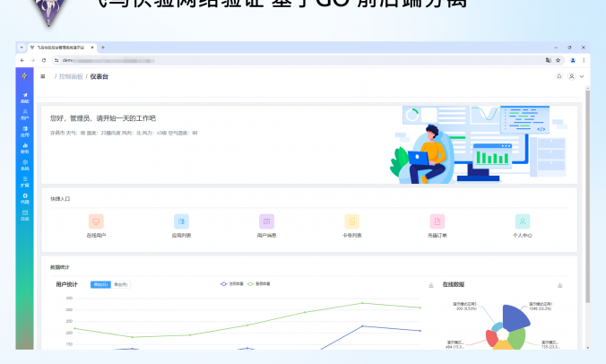The width and height of the screenshot is (606, 364).
Task: Select the paper-plane 面板 sidebar item
Action: click(25, 98)
